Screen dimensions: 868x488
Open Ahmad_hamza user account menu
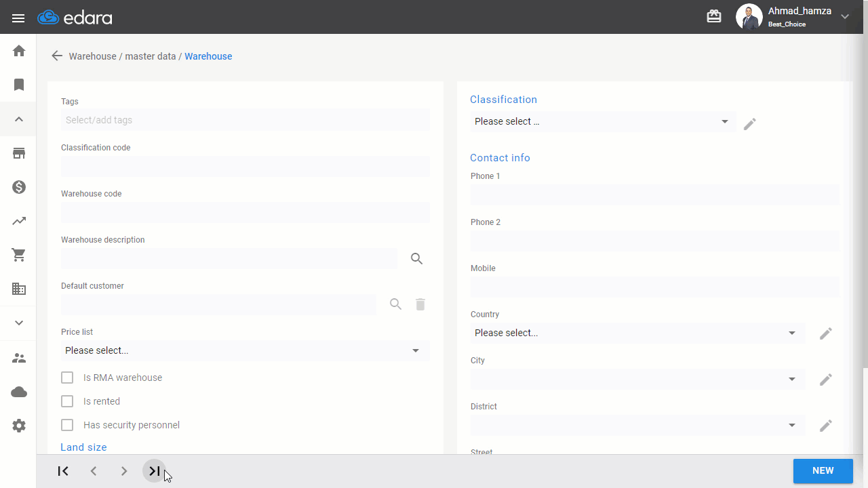click(793, 17)
